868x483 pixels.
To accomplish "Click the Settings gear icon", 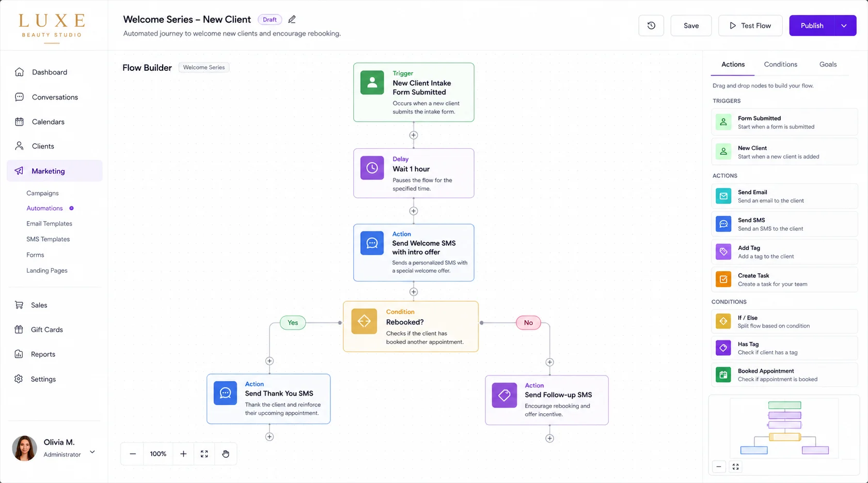I will (x=19, y=379).
